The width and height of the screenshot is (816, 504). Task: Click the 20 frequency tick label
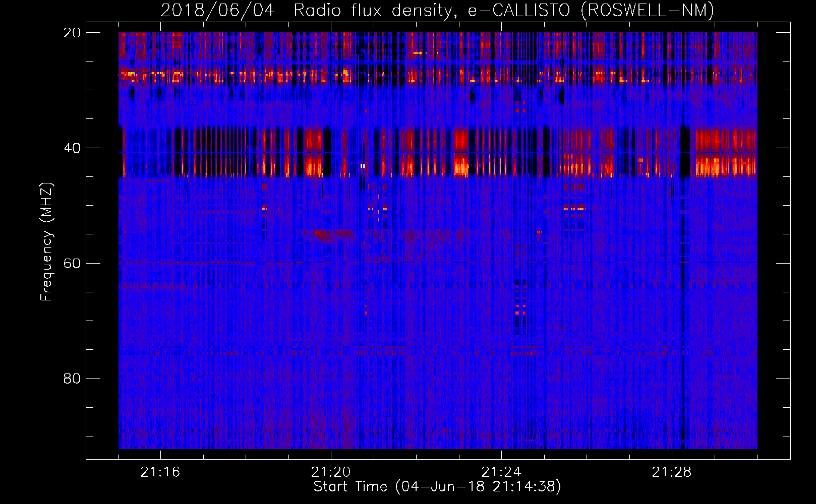pyautogui.click(x=72, y=33)
